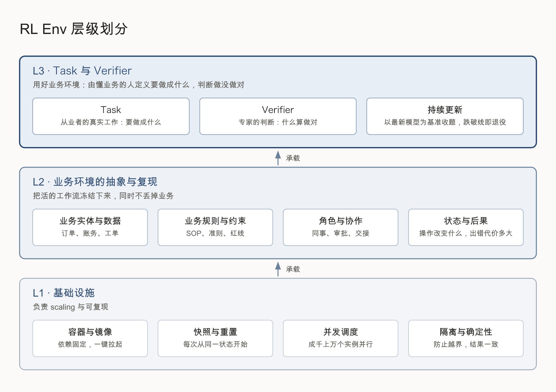Click the heading "L1 · 基础设施"

click(x=64, y=293)
